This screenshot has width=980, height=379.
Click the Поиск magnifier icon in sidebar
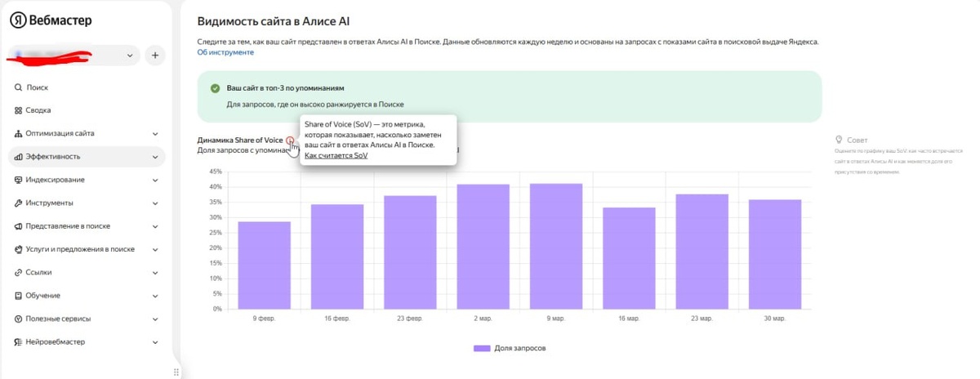click(x=18, y=87)
